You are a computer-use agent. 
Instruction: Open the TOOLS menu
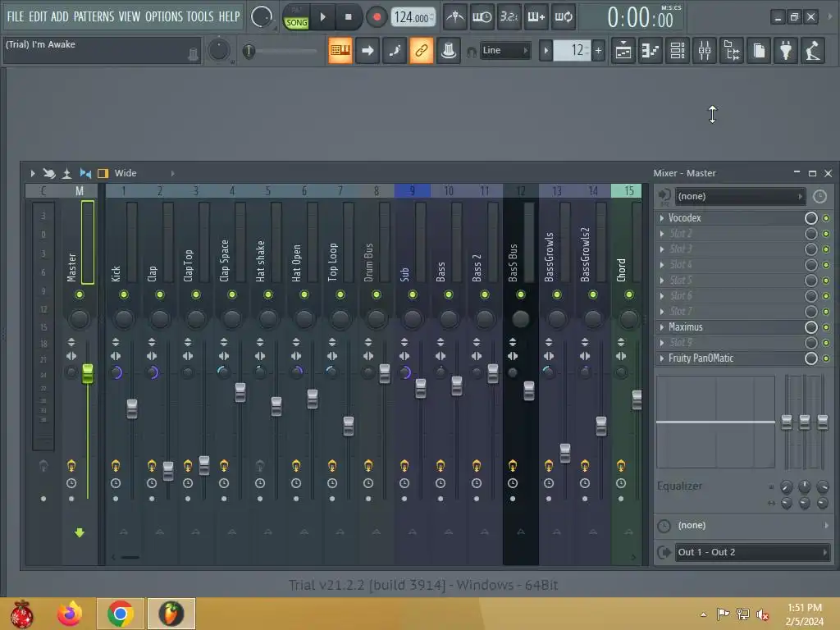click(x=200, y=16)
